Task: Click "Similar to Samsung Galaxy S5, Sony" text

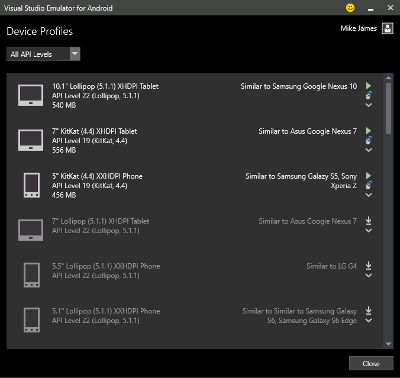Action: [x=301, y=176]
